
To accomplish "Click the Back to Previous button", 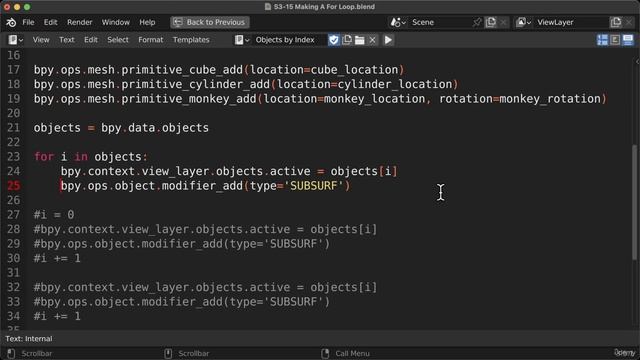I will [x=210, y=22].
